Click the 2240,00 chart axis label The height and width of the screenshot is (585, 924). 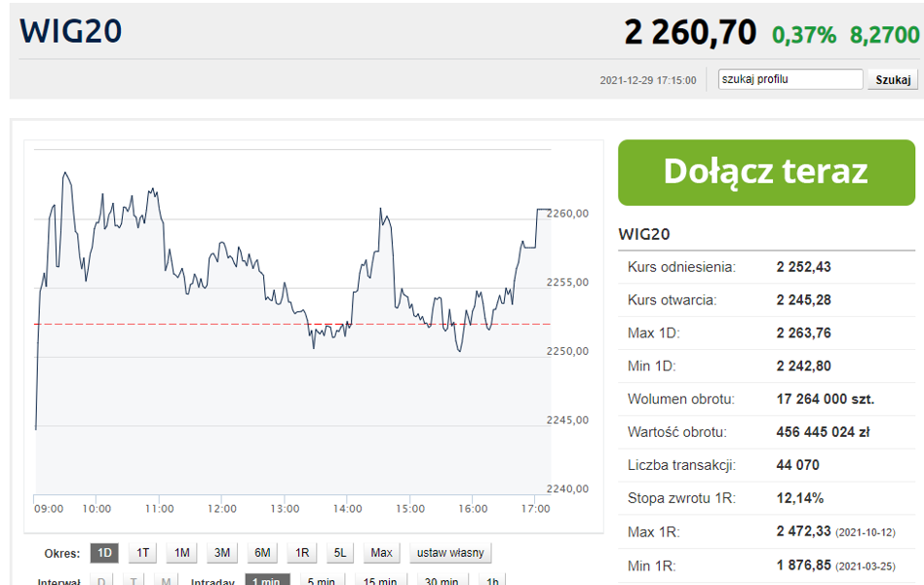coord(567,488)
